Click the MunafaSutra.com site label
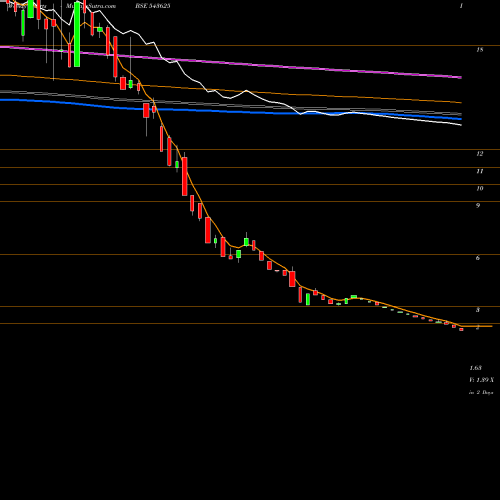The height and width of the screenshot is (500, 500). pos(91,6)
